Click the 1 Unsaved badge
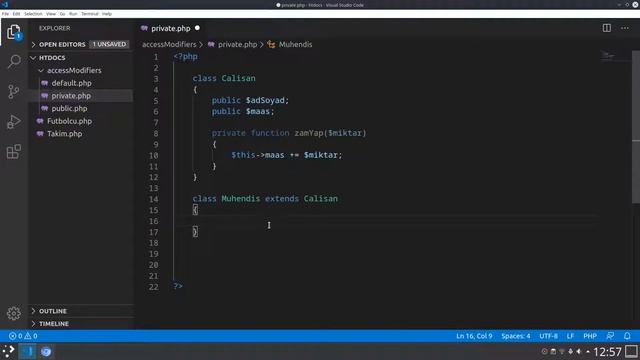Image resolution: width=640 pixels, height=360 pixels. [109, 44]
